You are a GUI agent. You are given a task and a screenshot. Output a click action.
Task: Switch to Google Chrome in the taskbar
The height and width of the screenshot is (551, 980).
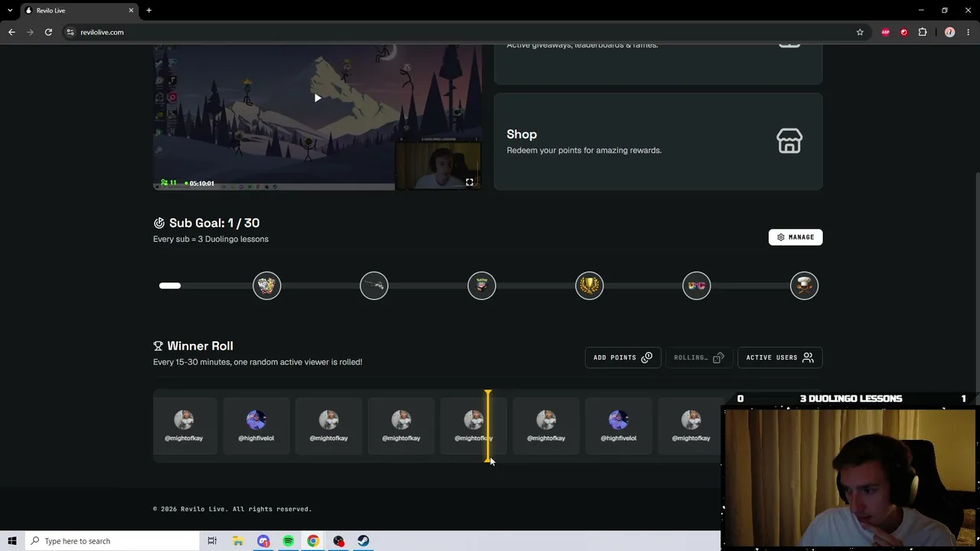click(x=313, y=541)
